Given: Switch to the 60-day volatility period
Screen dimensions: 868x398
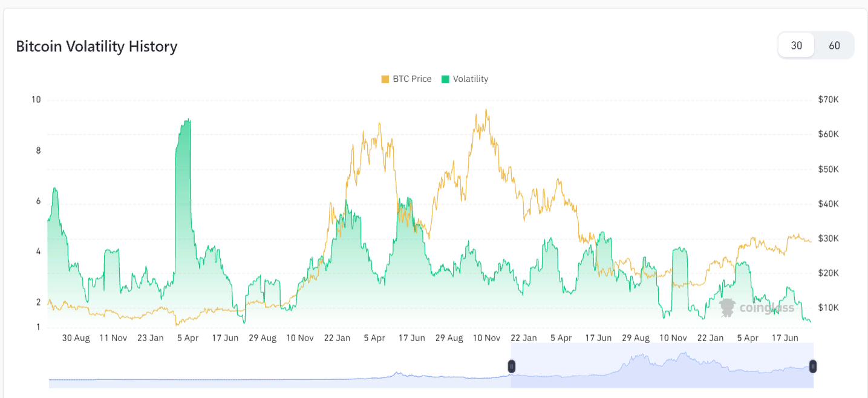Looking at the screenshot, I should tap(834, 45).
